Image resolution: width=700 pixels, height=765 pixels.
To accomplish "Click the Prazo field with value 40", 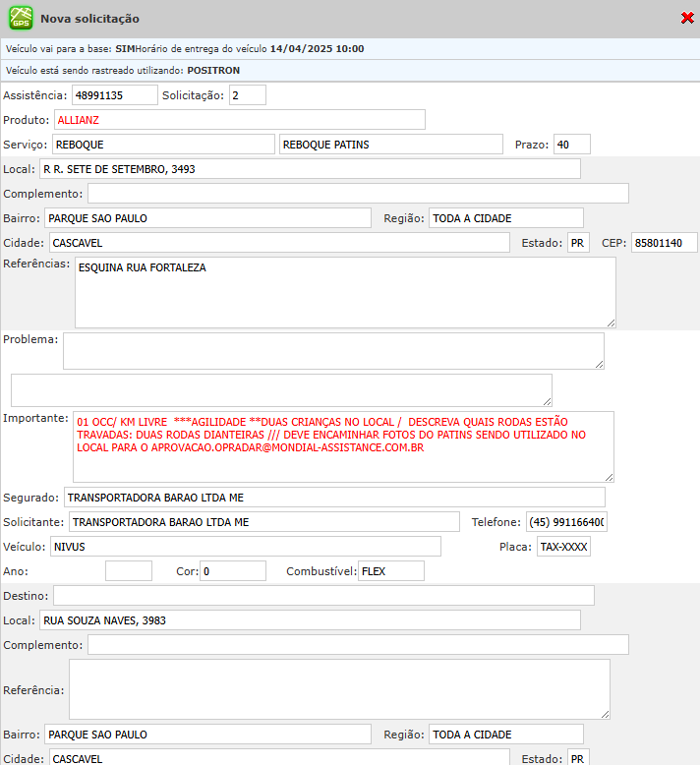I will point(571,145).
